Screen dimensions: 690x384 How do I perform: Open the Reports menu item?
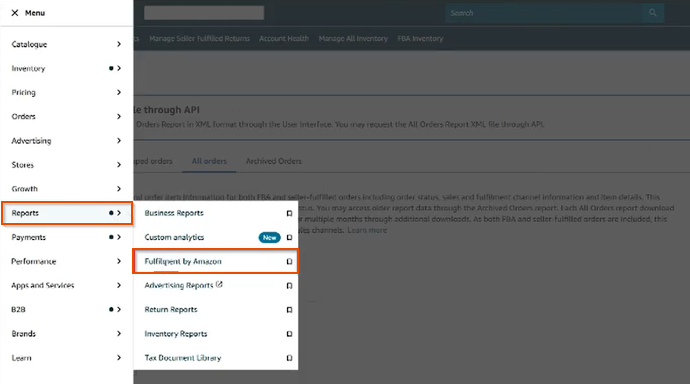(67, 213)
